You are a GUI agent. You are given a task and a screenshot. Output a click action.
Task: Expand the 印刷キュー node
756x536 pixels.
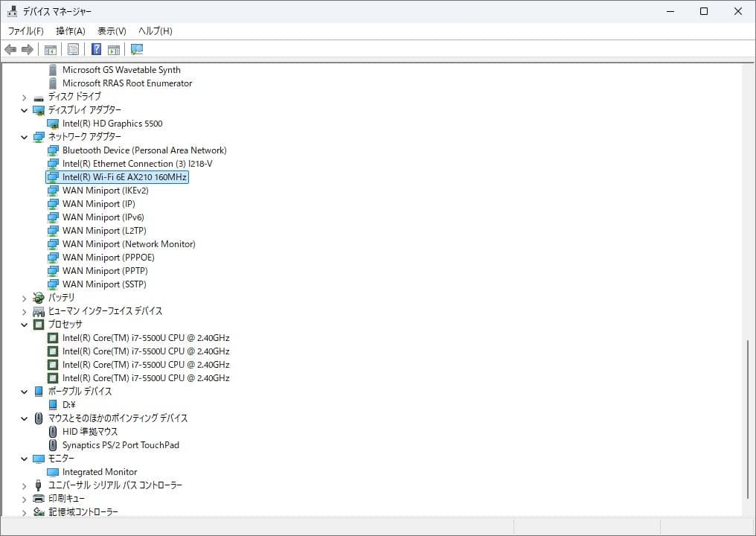click(x=24, y=500)
